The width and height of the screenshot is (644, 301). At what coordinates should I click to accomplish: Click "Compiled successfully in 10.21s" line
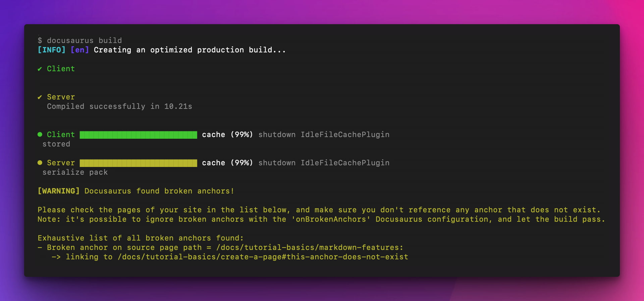click(119, 106)
